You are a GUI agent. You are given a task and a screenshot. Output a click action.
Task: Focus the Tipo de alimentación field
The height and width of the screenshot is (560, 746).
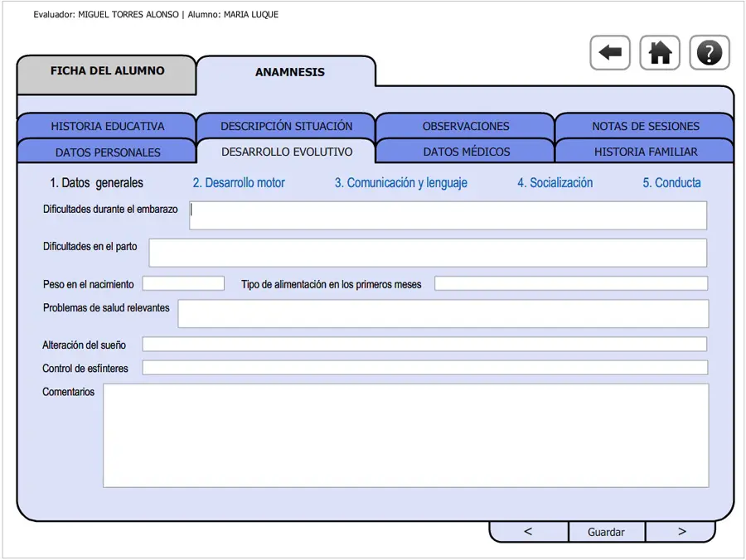click(571, 283)
